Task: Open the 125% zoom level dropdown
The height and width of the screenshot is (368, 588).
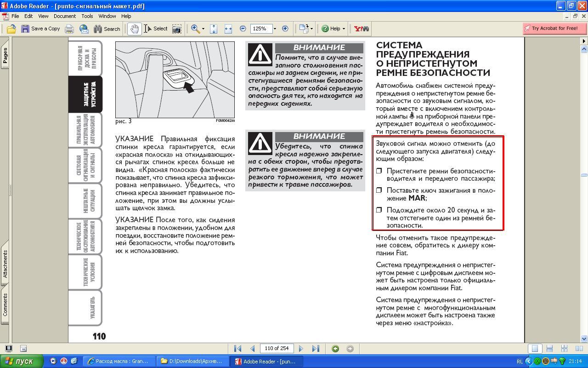Action: (x=275, y=29)
